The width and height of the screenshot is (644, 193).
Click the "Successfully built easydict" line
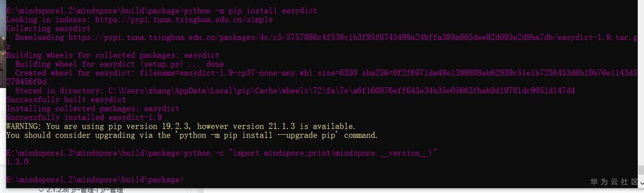[66, 100]
